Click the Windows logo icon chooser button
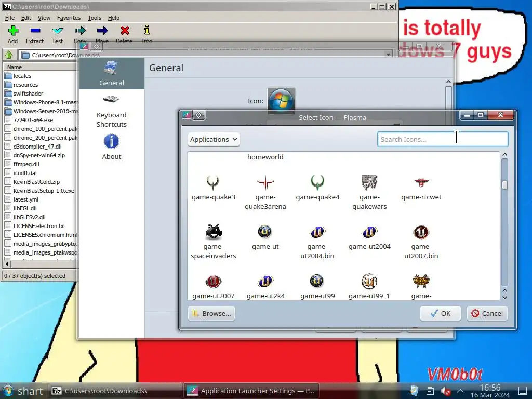Screen dimensions: 532x399 [x=281, y=101]
